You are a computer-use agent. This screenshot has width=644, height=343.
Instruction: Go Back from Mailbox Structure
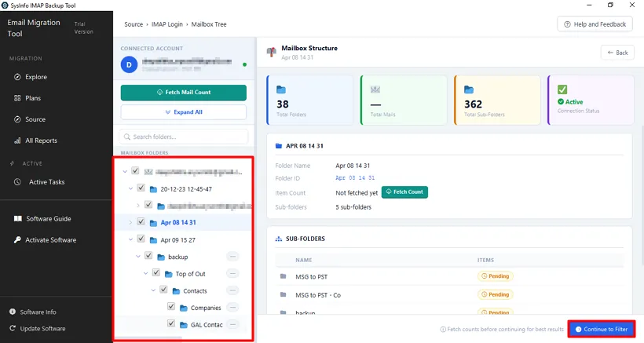point(617,53)
